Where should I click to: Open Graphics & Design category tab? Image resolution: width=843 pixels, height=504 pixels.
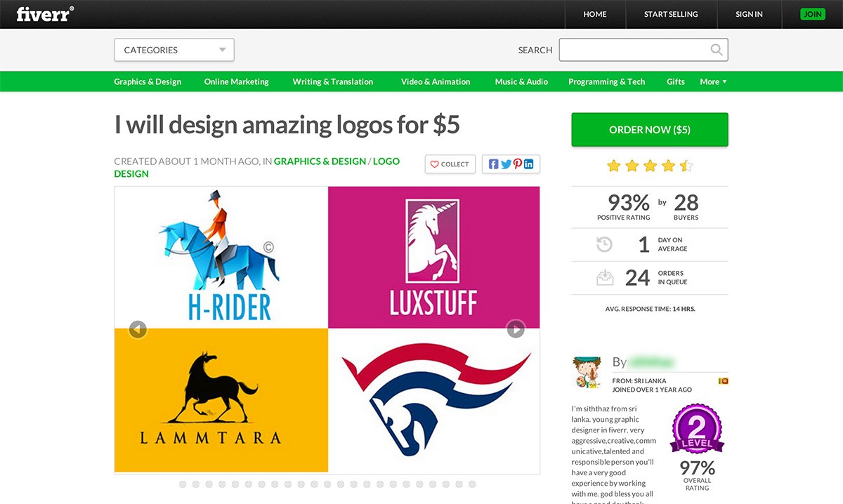point(148,81)
